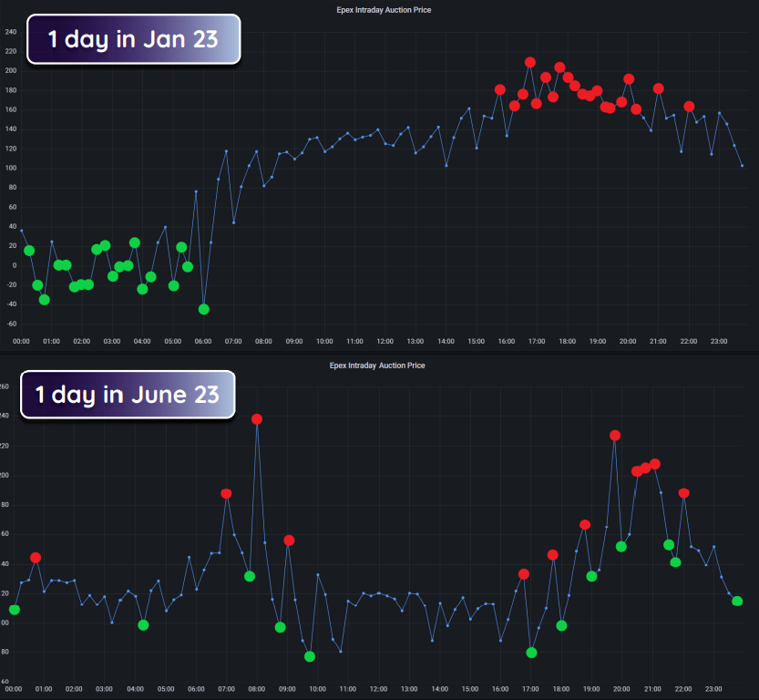The height and width of the screenshot is (700, 759).
Task: Select the "1 day in June 23" label
Action: click(x=128, y=394)
